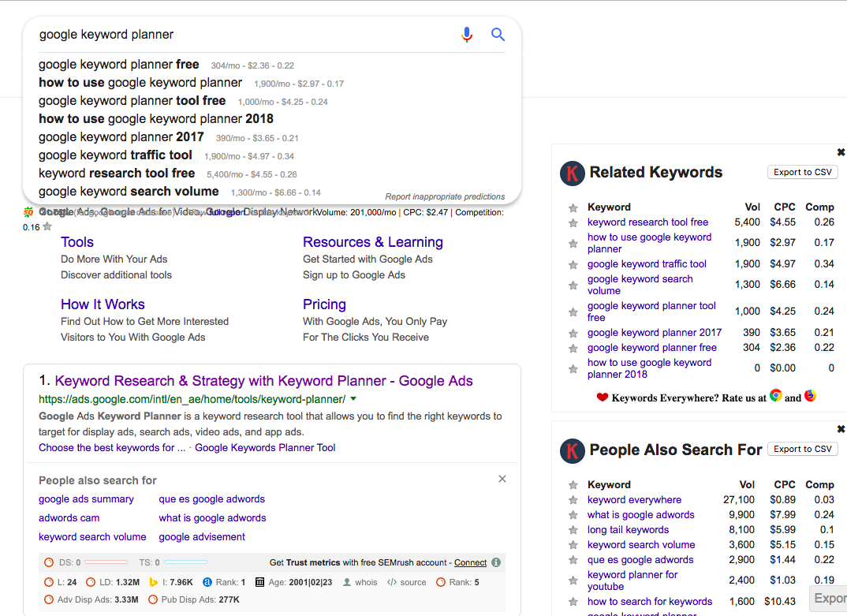Export Related Keywords to CSV
847x616 pixels.
click(803, 172)
